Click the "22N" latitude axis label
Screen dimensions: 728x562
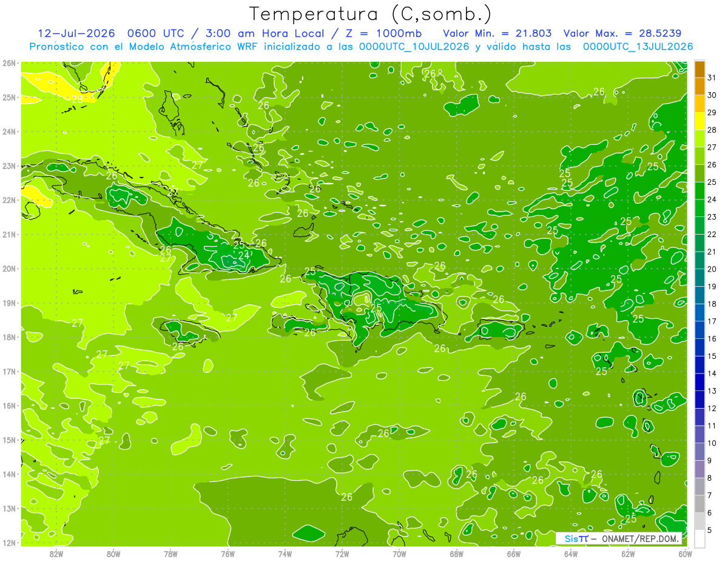coord(9,200)
